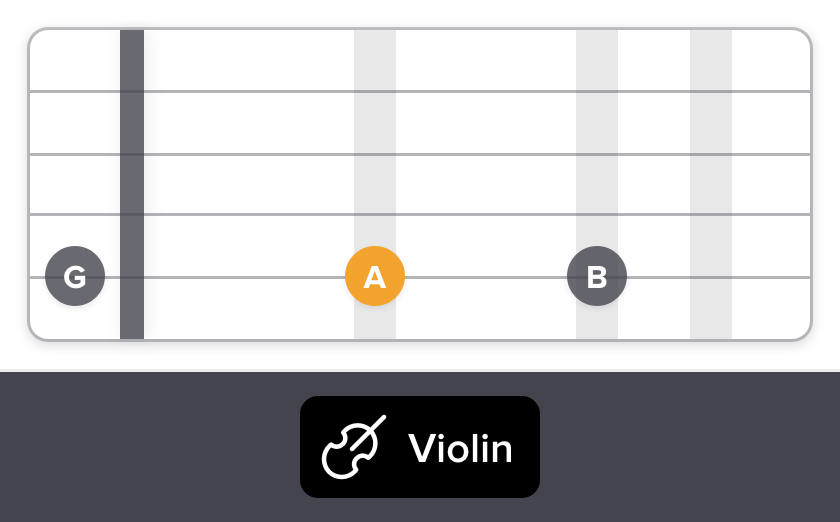Click second shaded band on third string
The image size is (840, 522).
(x=597, y=214)
